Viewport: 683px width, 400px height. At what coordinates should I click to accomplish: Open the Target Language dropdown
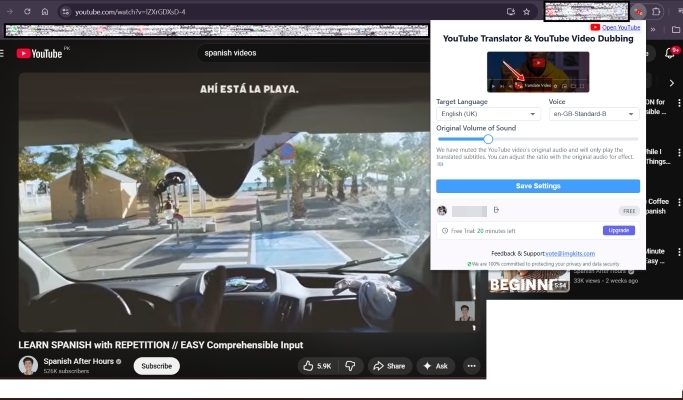click(x=488, y=114)
